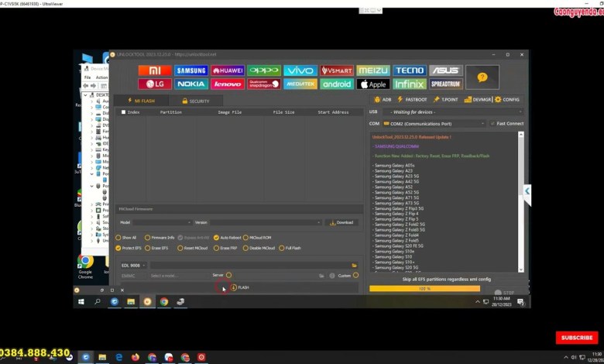
Task: Enable the MiCloud ROM option
Action: point(257,238)
